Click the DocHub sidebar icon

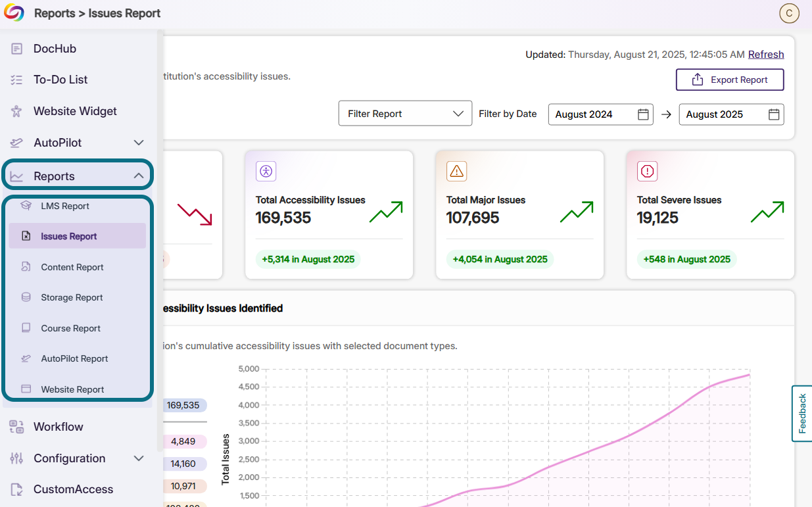(17, 49)
